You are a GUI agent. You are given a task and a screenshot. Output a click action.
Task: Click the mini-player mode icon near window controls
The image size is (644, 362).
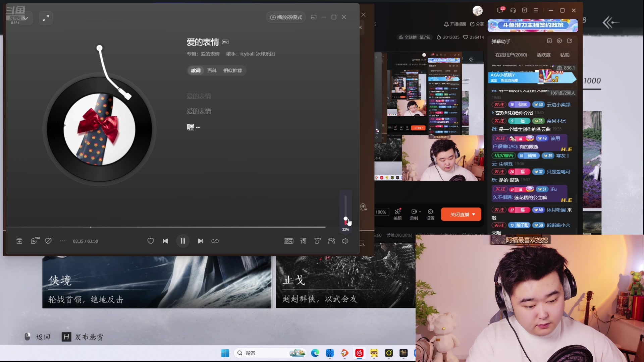pos(314,17)
